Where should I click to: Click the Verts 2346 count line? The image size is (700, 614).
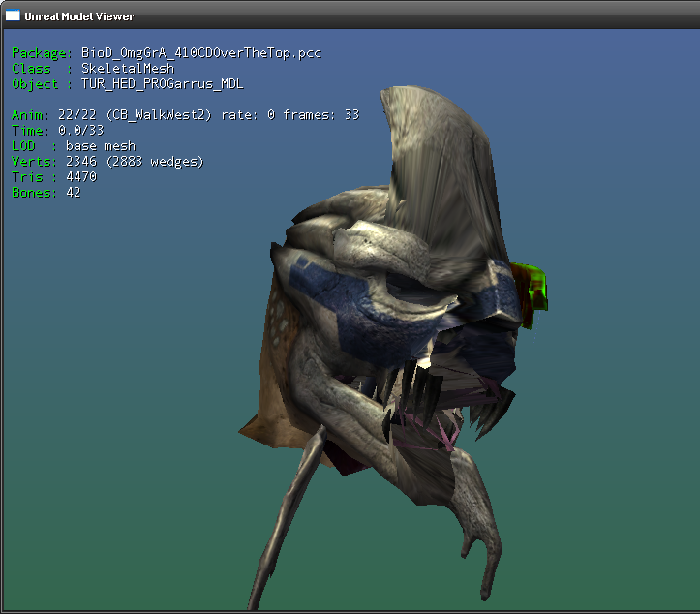[107, 162]
